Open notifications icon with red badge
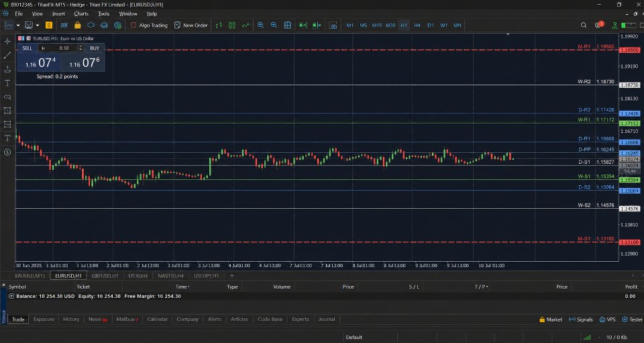644x343 pixels. [599, 25]
